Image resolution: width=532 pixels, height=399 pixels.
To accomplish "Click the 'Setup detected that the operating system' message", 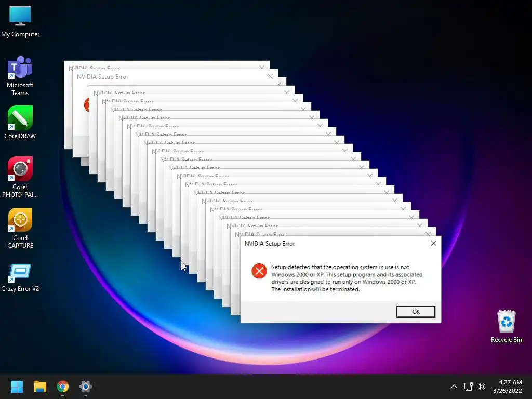I will point(347,278).
